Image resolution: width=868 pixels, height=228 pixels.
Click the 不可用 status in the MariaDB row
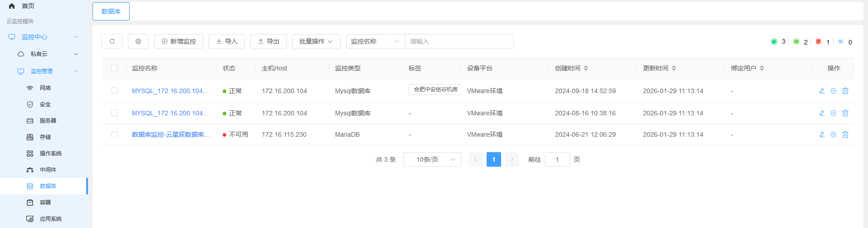[x=235, y=134]
